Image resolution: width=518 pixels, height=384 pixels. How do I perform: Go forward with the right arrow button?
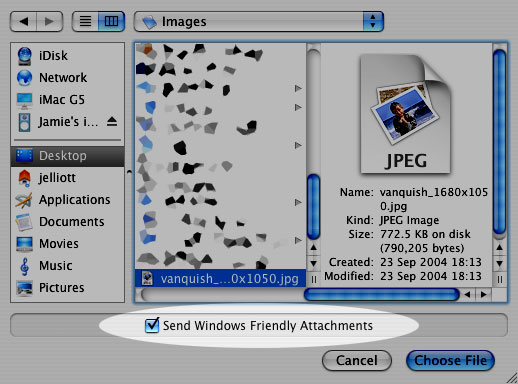point(49,22)
